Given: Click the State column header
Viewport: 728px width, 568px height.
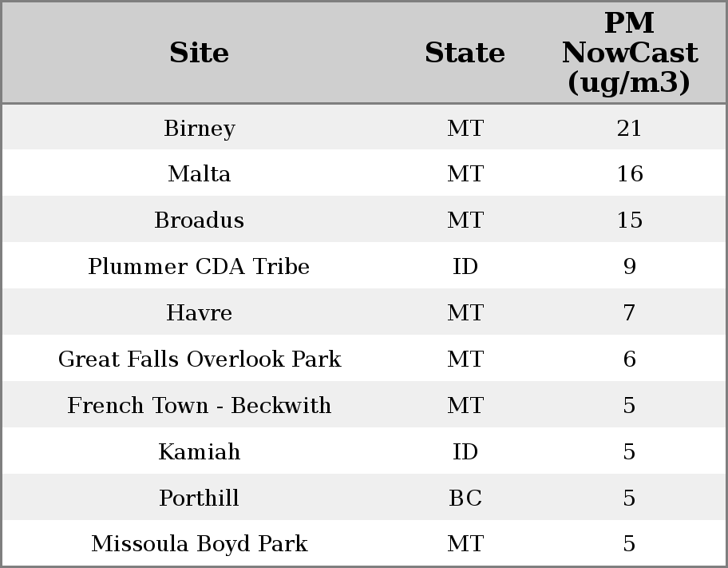Looking at the screenshot, I should [465, 54].
